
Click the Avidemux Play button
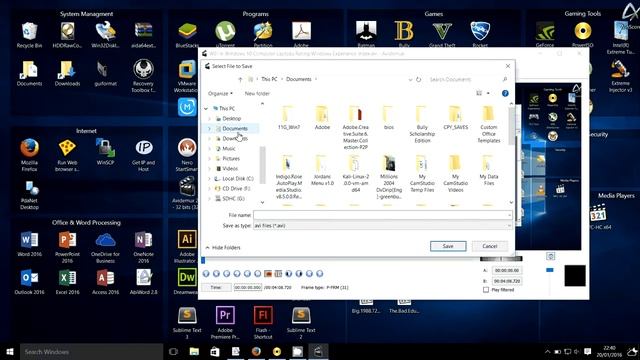click(x=206, y=273)
